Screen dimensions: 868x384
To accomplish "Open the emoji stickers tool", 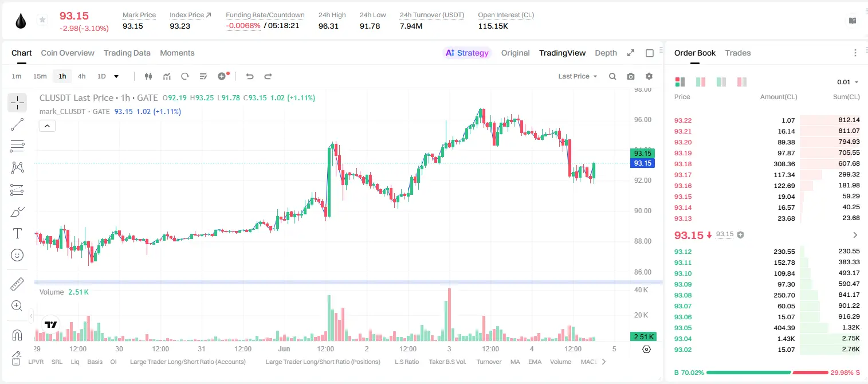I will tap(17, 255).
